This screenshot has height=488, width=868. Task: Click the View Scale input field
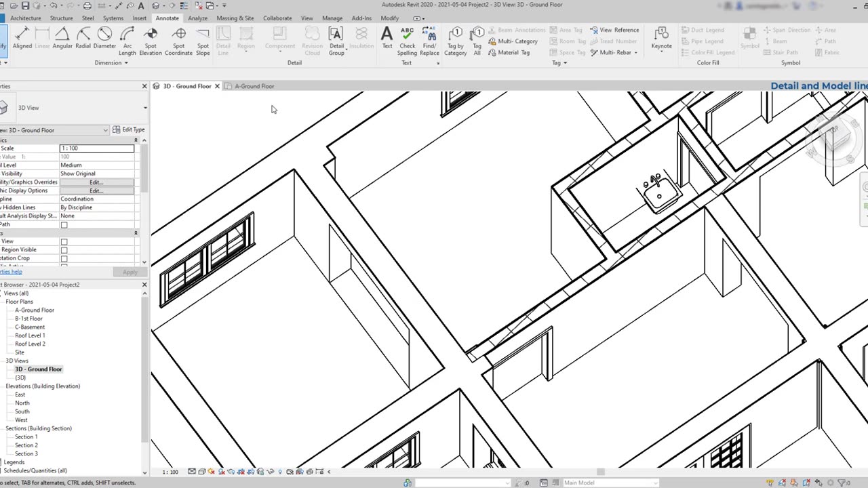(96, 148)
